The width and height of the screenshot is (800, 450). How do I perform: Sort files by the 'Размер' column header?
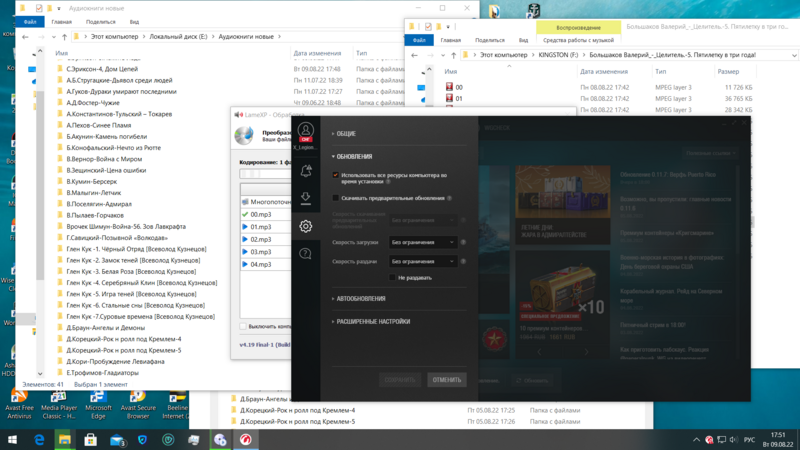pos(728,72)
